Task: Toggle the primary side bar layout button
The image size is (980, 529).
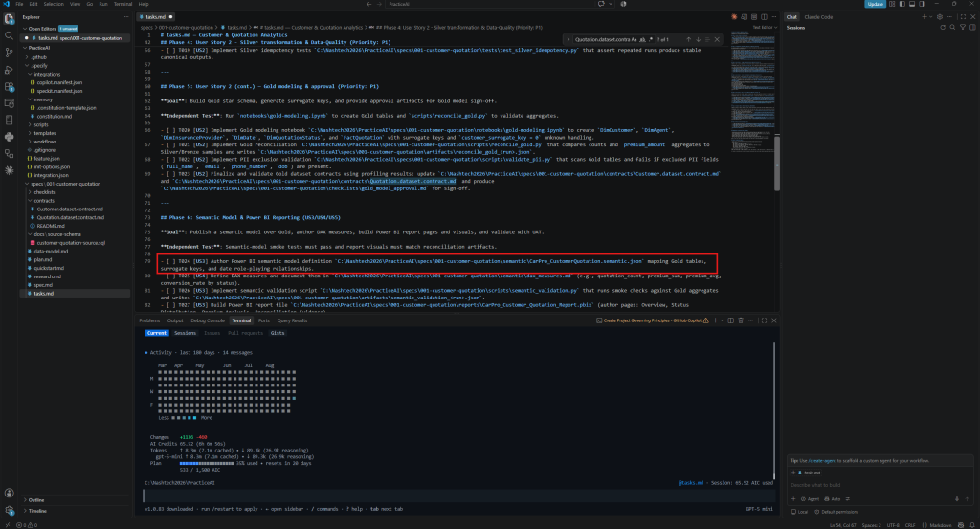Action: pyautogui.click(x=902, y=4)
